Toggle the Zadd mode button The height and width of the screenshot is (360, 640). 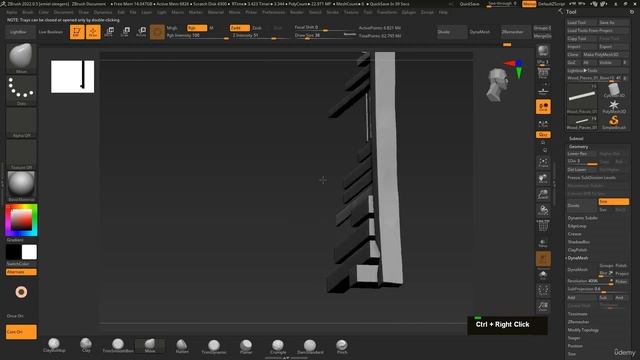(x=240, y=28)
